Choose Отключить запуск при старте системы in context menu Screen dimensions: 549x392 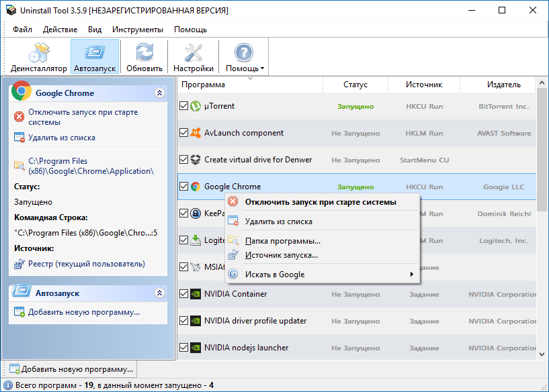pyautogui.click(x=321, y=202)
